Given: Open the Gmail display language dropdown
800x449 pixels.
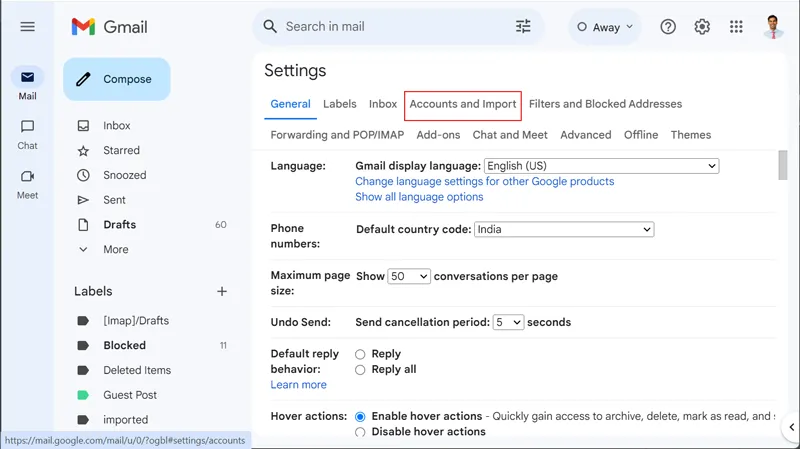Looking at the screenshot, I should point(601,166).
